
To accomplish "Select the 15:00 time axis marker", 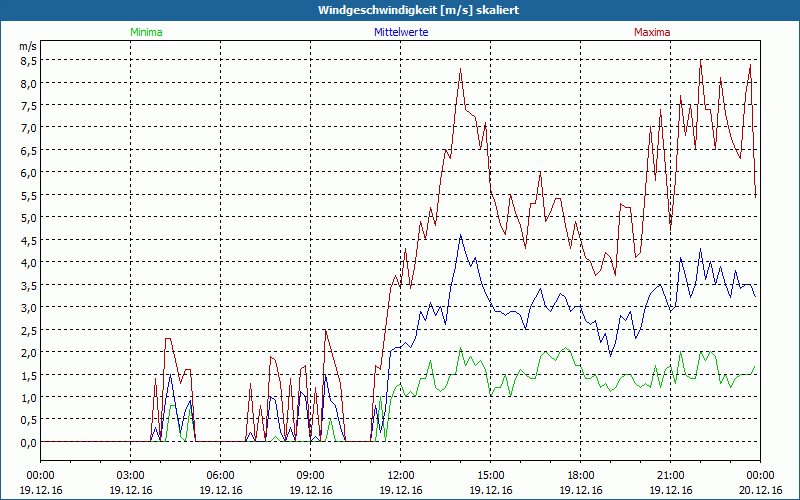I will tap(490, 475).
